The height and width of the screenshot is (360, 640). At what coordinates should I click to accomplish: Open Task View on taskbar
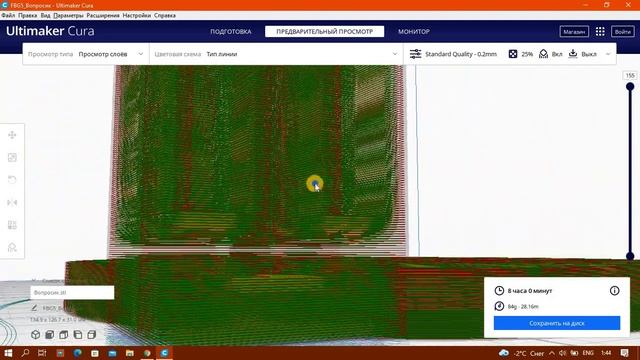pyautogui.click(x=42, y=353)
